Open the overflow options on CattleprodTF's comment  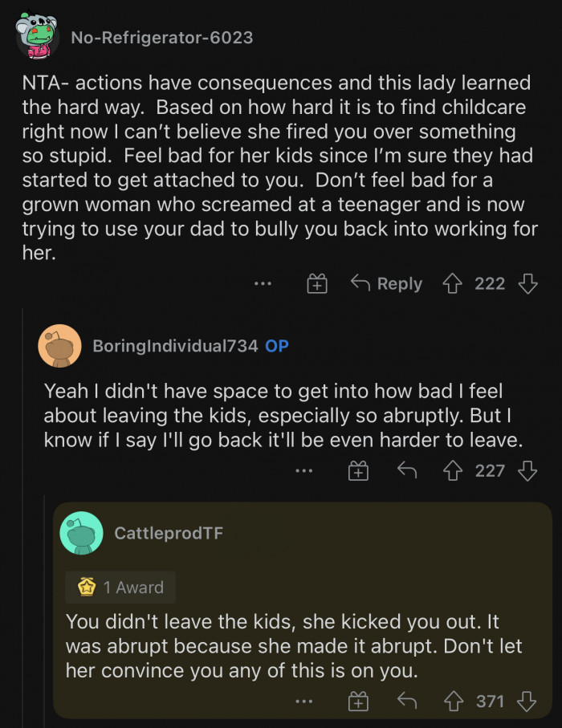click(304, 701)
